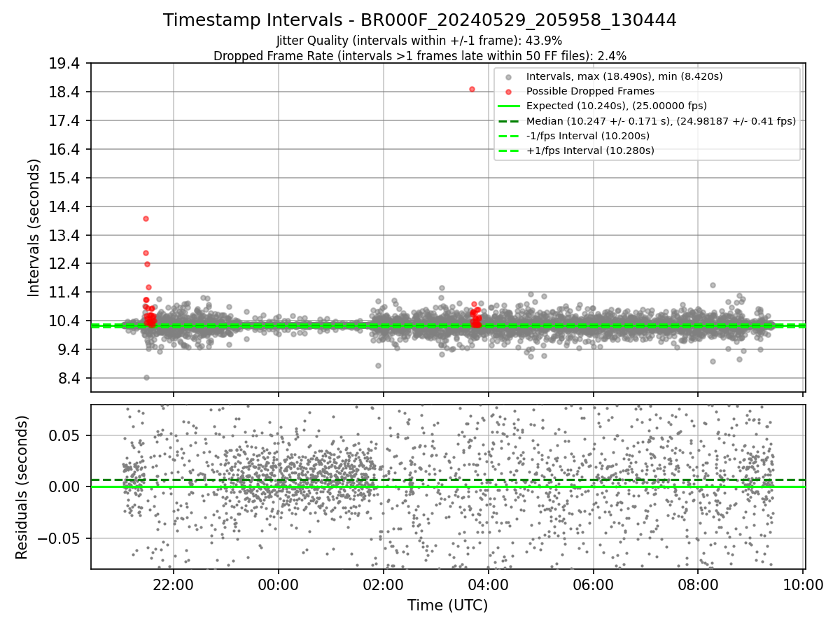Click the Dropped Frame Rate 2.4% line
Screen dimensions: 840x630
(x=419, y=55)
